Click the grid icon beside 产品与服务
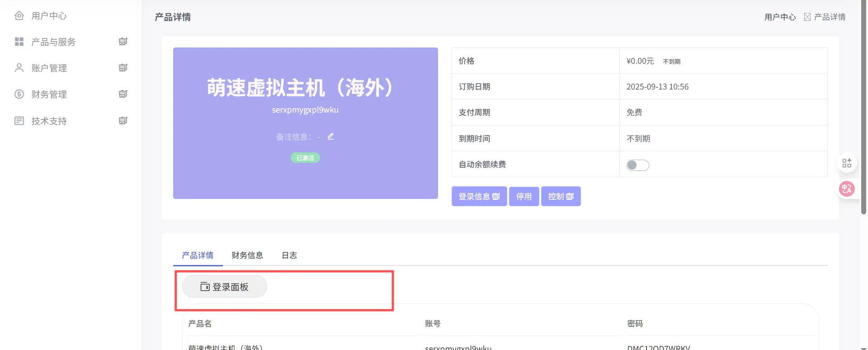The height and width of the screenshot is (350, 868). click(19, 42)
